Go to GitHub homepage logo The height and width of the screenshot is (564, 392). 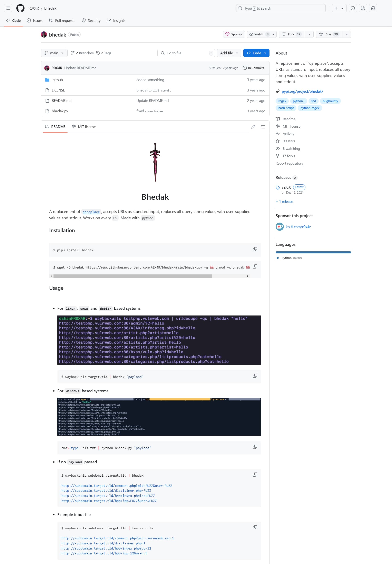click(20, 8)
